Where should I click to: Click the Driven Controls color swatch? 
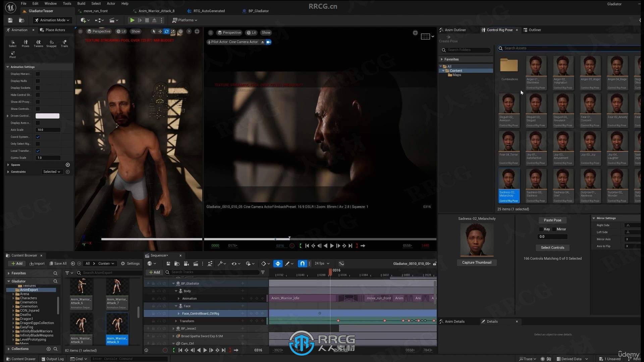[48, 116]
